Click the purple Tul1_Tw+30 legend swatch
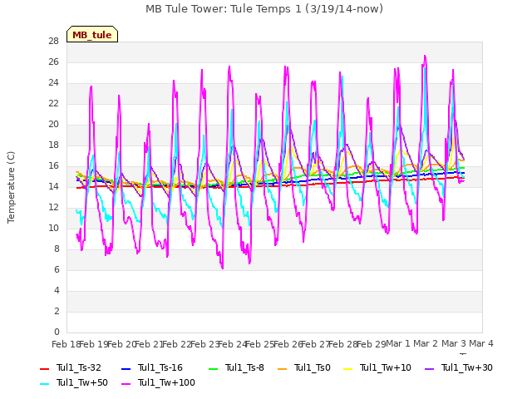 tap(429, 369)
